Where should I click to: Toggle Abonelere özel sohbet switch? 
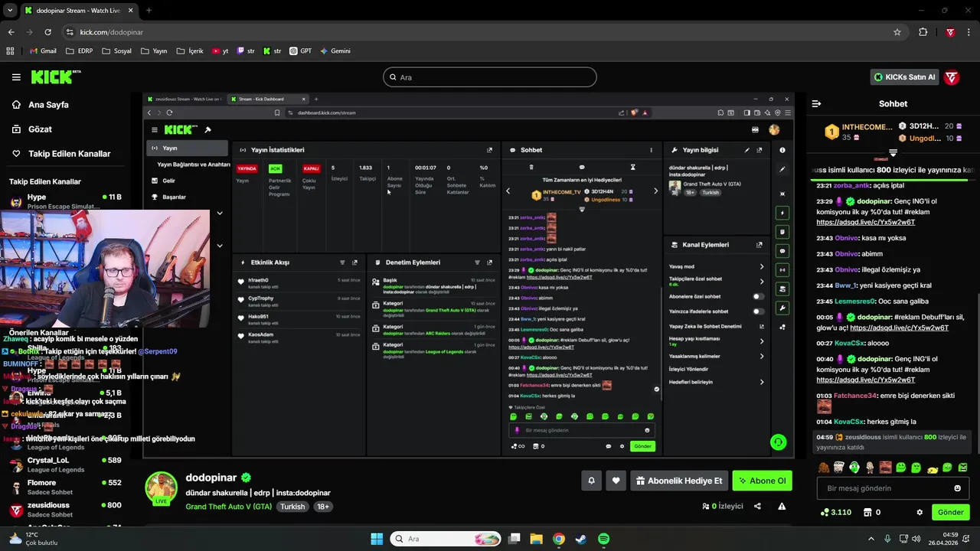click(757, 296)
